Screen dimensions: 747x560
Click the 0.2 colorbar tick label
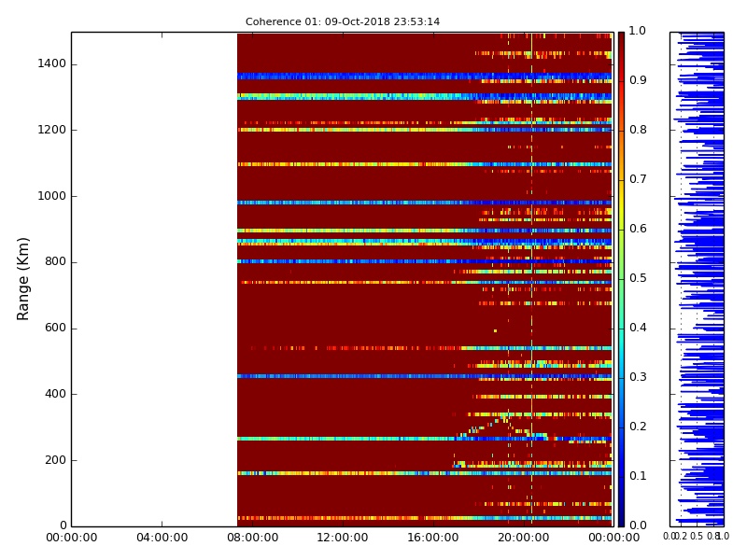pyautogui.click(x=638, y=427)
